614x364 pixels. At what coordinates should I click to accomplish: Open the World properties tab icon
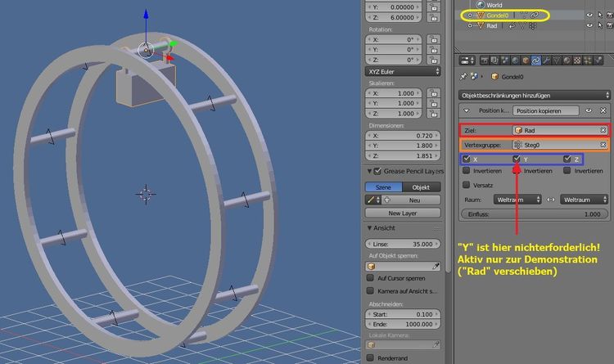[x=515, y=61]
